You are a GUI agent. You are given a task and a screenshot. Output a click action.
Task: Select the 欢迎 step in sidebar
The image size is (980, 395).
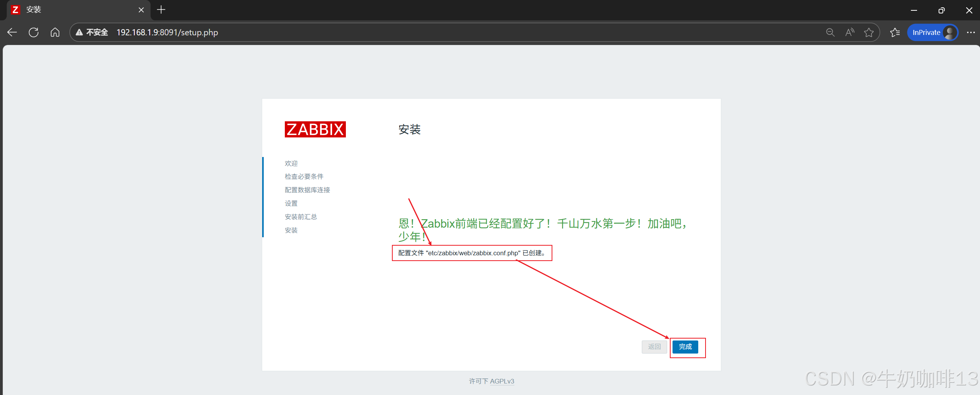(291, 163)
